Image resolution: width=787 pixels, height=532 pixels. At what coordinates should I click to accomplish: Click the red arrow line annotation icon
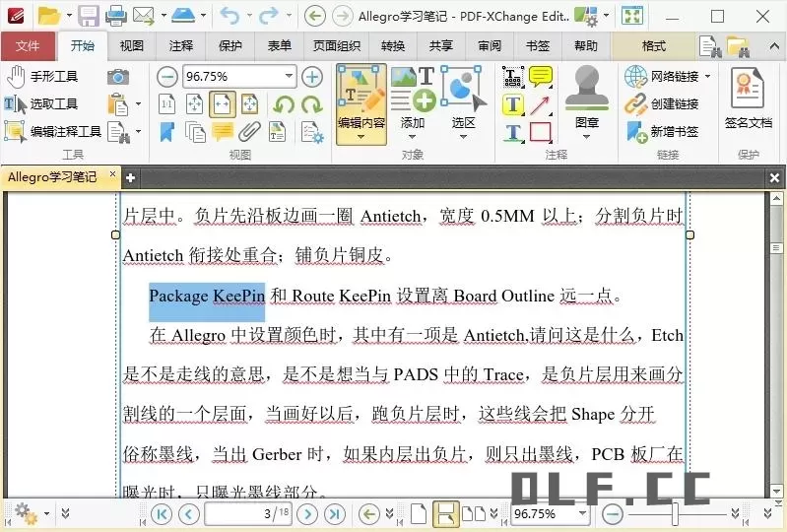[x=541, y=104]
